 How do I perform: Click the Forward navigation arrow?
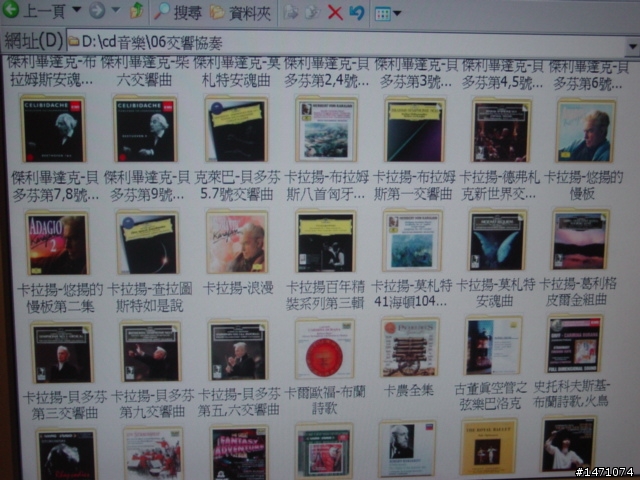tap(97, 10)
